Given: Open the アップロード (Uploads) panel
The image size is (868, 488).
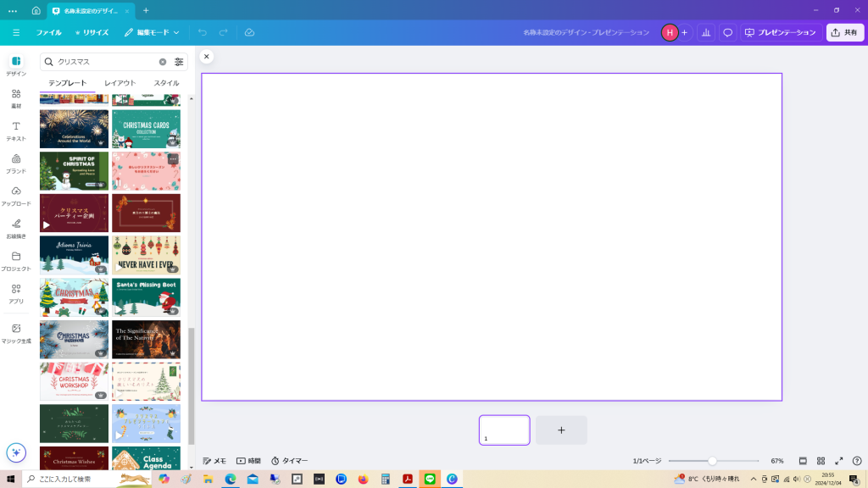Looking at the screenshot, I should 16,196.
